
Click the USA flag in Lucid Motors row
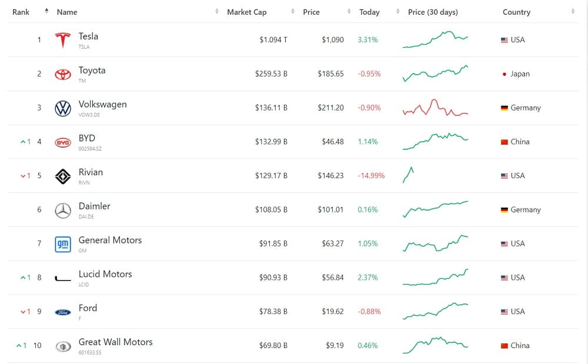[x=505, y=278]
